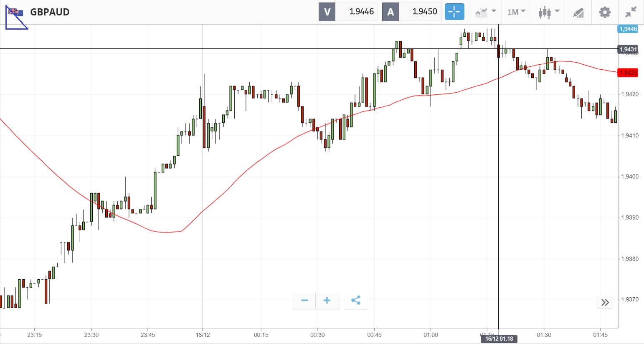Click the 00:30 time axis label
The width and height of the screenshot is (644, 344).
317,335
